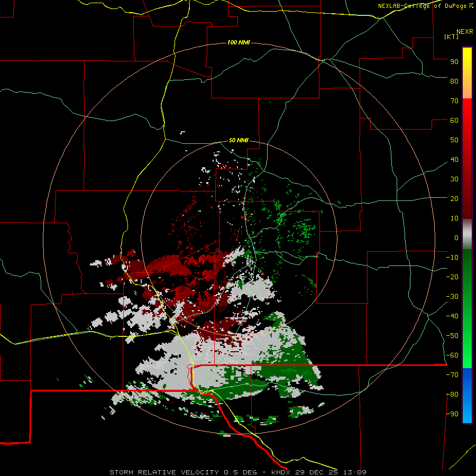Click the 100 NMI range ring label
Viewport: 476px width, 476px height.
[239, 42]
